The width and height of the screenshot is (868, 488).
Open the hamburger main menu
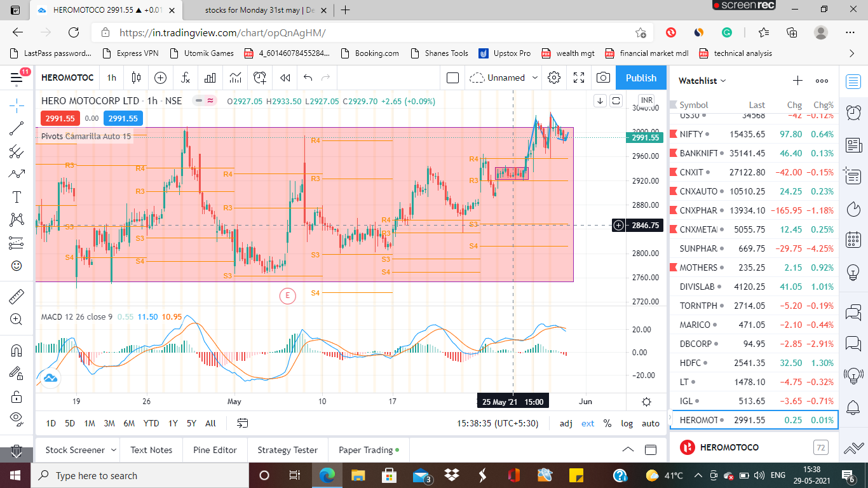pos(17,78)
